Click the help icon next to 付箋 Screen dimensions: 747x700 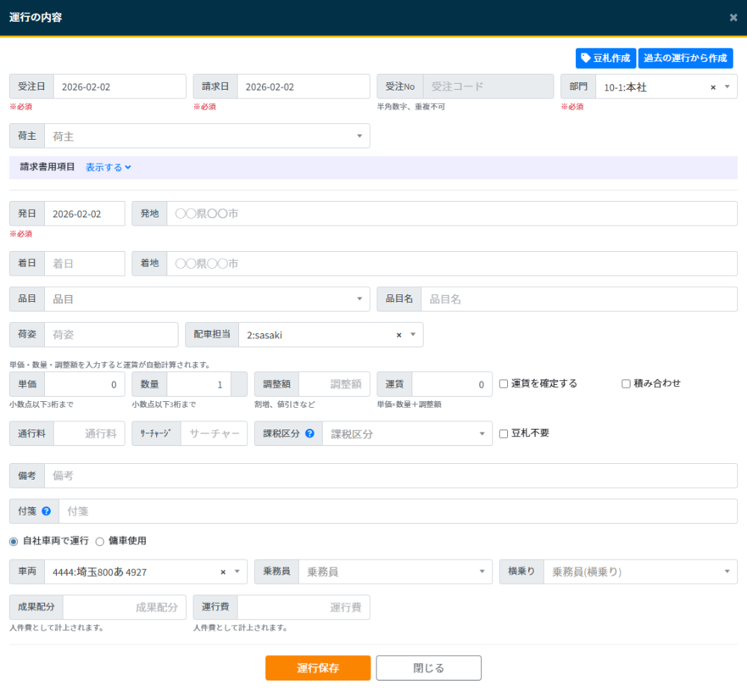tap(46, 512)
